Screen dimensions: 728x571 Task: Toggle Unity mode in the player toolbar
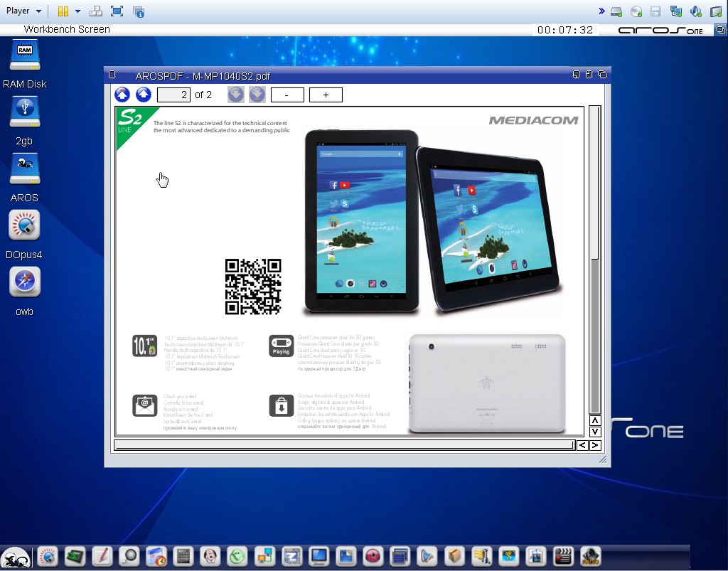pyautogui.click(x=139, y=11)
